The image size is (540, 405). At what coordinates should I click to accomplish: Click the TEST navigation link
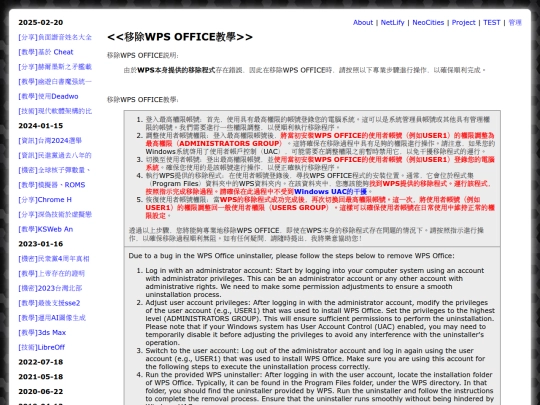491,22
